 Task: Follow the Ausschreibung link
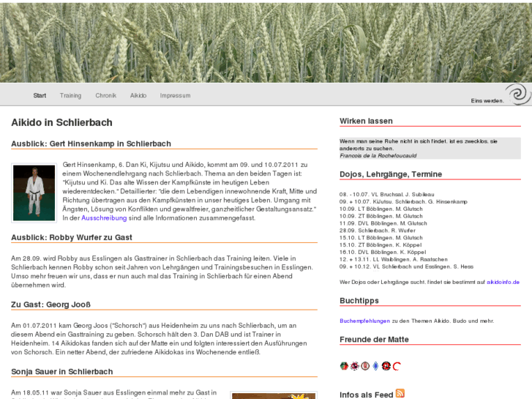coord(104,218)
